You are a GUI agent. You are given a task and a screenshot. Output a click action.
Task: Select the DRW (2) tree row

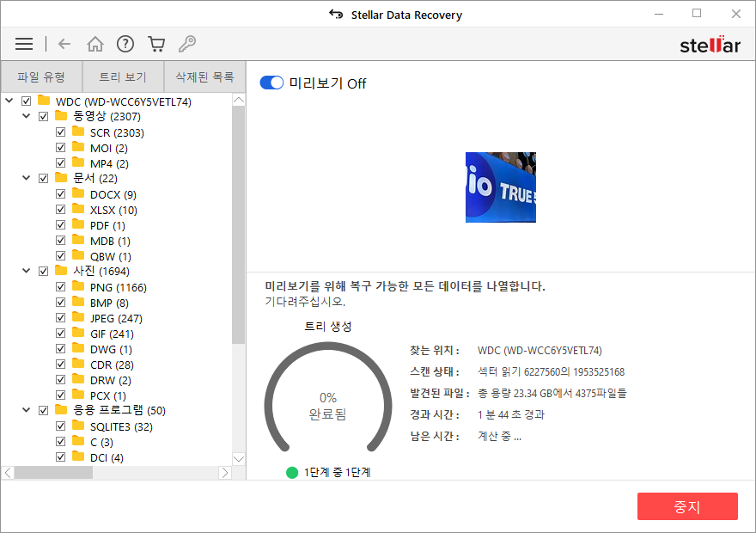[x=111, y=380]
